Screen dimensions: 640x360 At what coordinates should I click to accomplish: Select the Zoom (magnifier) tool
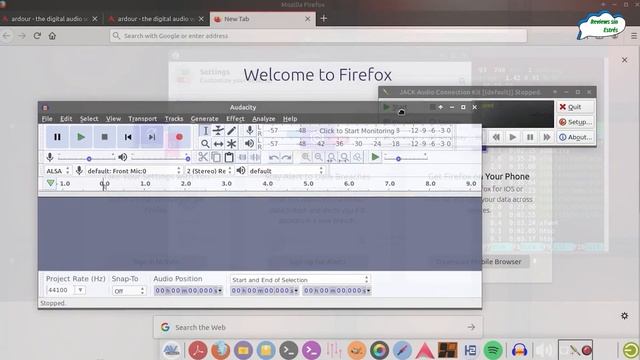[205, 144]
